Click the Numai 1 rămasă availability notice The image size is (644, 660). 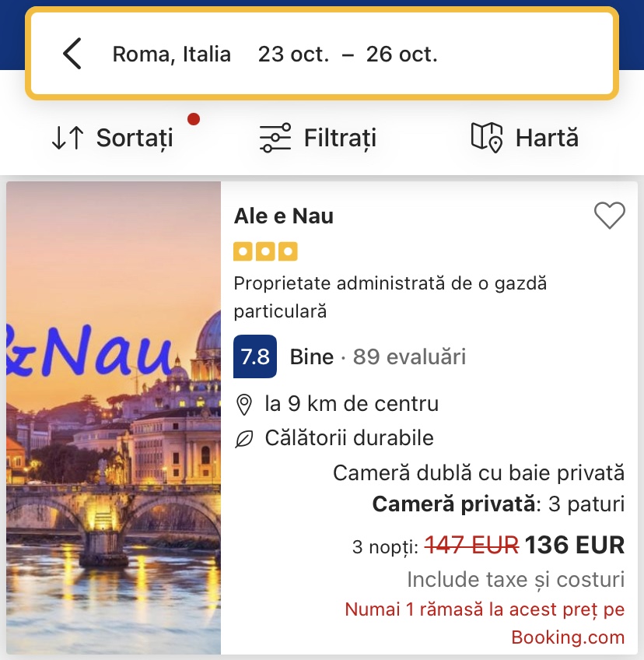(485, 609)
